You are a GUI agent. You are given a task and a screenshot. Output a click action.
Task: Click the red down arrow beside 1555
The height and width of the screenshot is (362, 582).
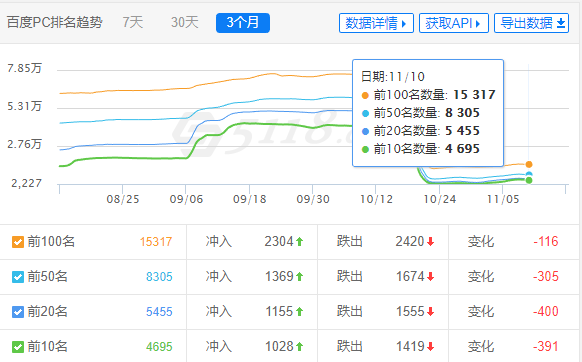(x=431, y=312)
